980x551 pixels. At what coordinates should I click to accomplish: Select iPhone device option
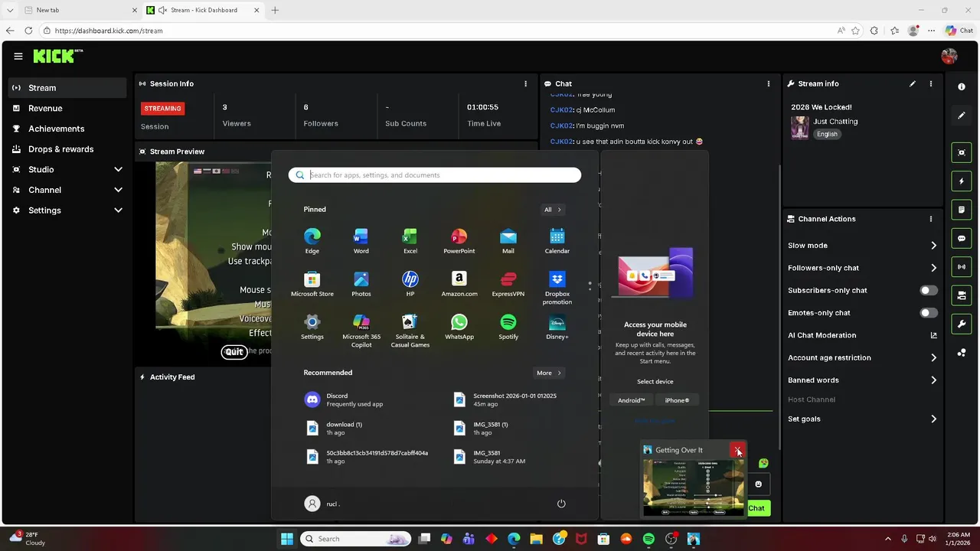[x=677, y=400]
